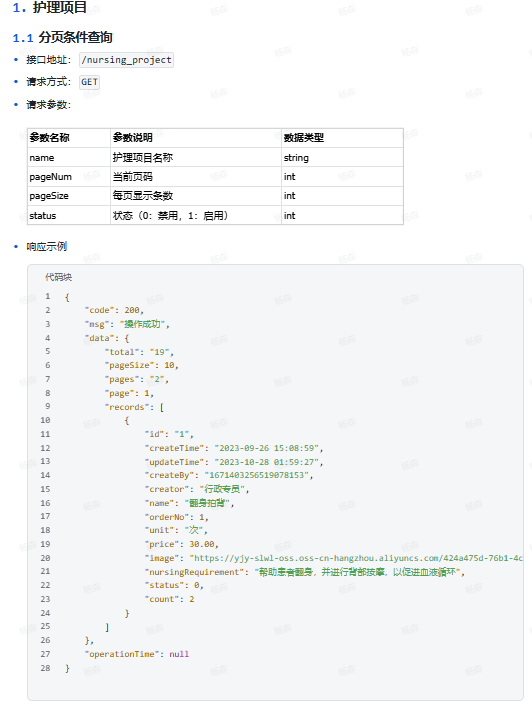Click code line "pageSize": 10
532x705 pixels.
point(142,366)
